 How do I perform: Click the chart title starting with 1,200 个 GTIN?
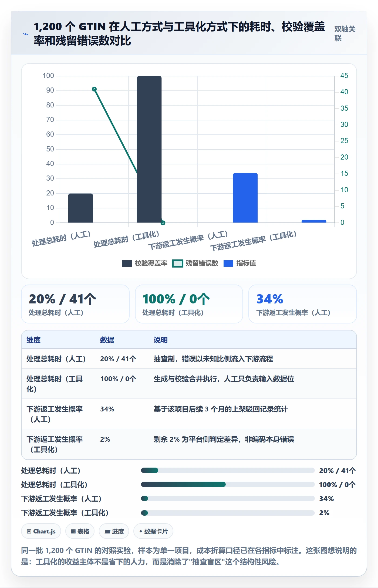(x=179, y=34)
